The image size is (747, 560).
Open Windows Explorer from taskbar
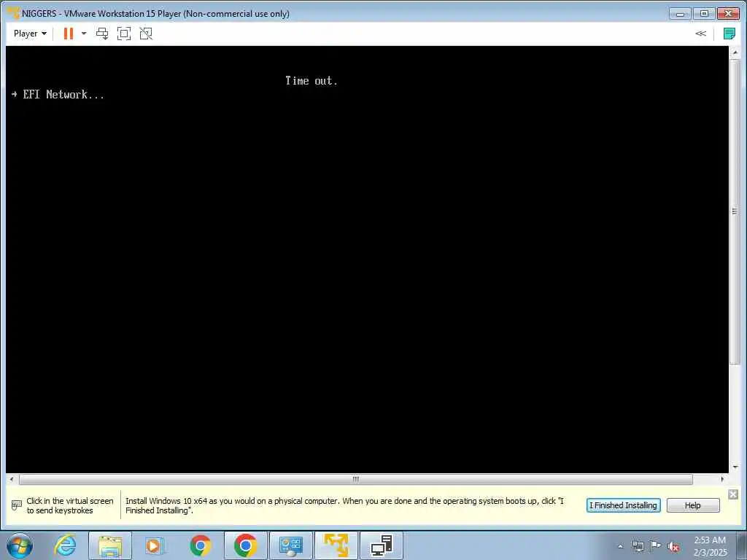point(110,545)
